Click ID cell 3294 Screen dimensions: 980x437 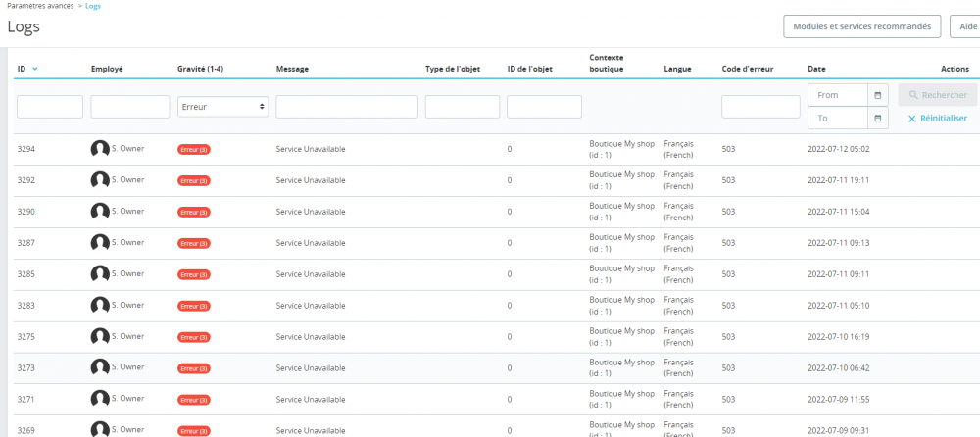[x=26, y=149]
